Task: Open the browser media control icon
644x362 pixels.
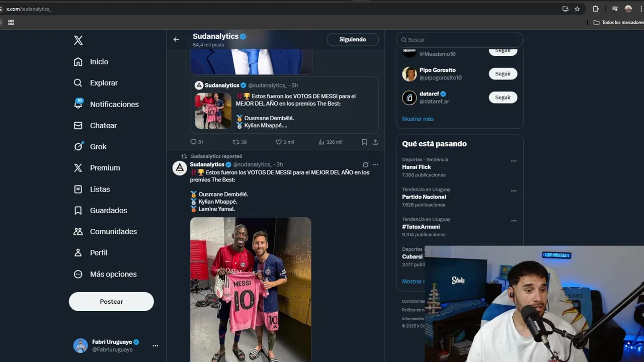Action: point(615,9)
